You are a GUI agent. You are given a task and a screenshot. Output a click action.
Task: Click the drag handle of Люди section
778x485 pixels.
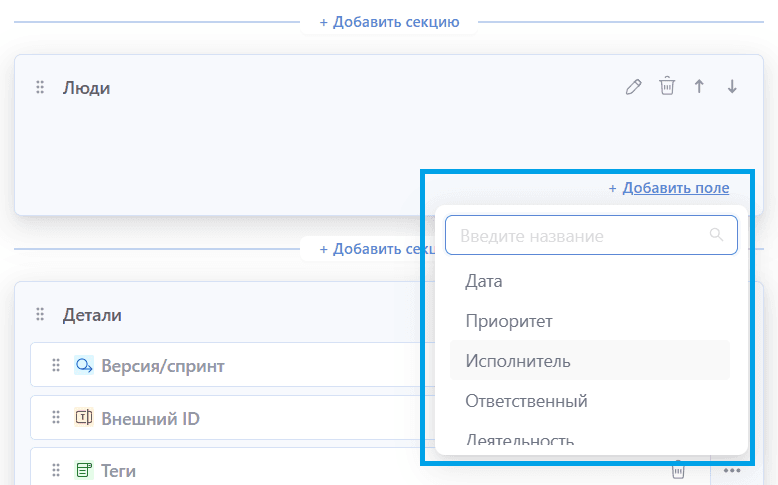pyautogui.click(x=41, y=88)
